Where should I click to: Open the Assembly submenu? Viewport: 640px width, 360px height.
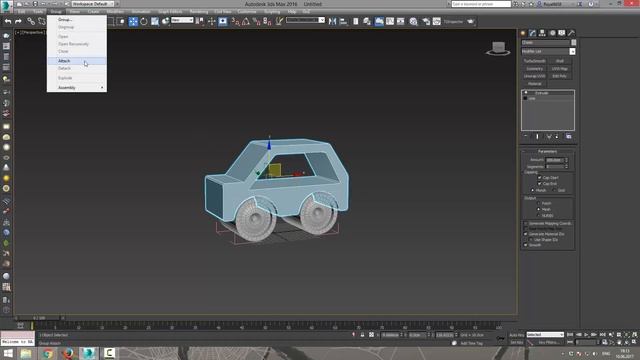(x=77, y=88)
